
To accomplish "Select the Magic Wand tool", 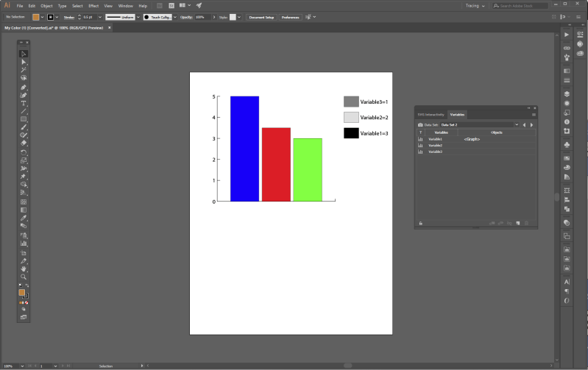I will pos(24,70).
